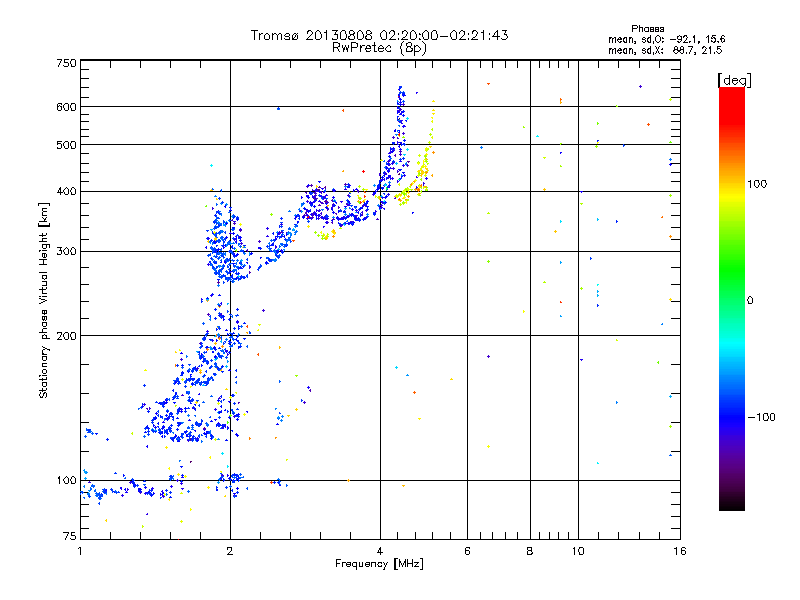Click the 'Phases' heading in the upper right
The image size is (800, 600).
647,29
